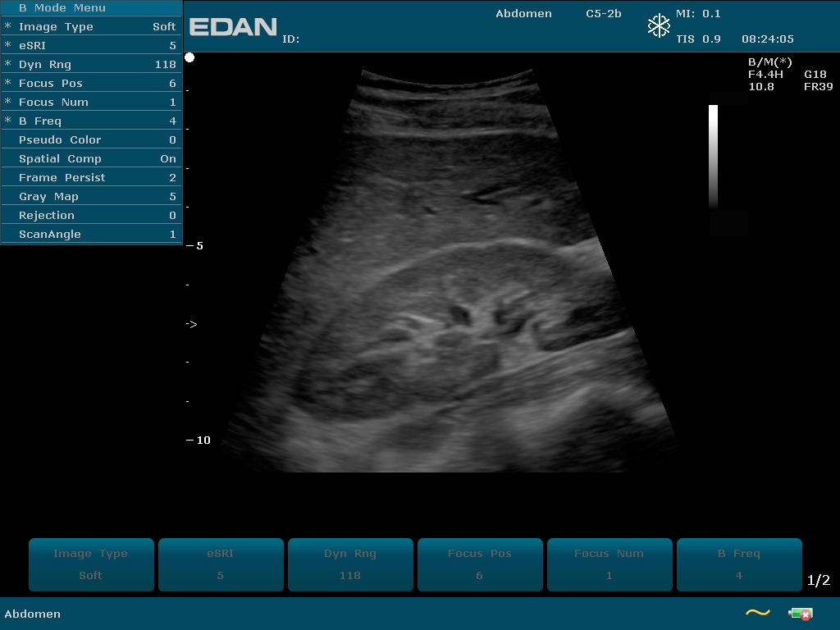Toggle Spatial Comp setting
840x630 pixels.
[91, 159]
